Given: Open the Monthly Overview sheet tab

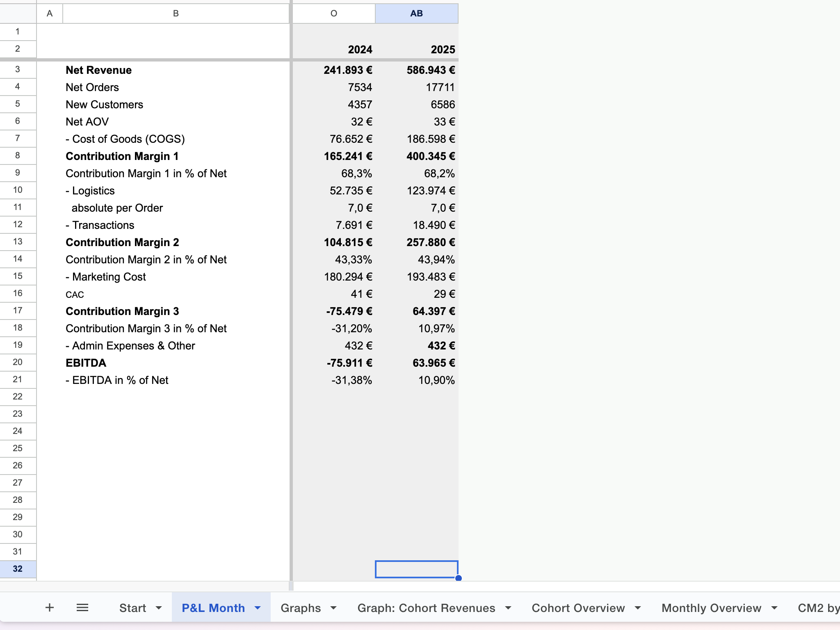Looking at the screenshot, I should tap(711, 608).
